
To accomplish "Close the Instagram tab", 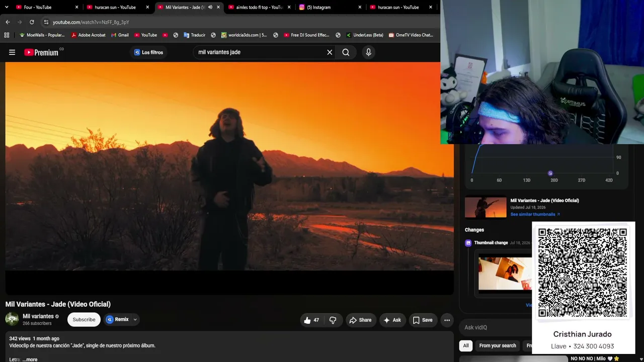I will pyautogui.click(x=360, y=7).
